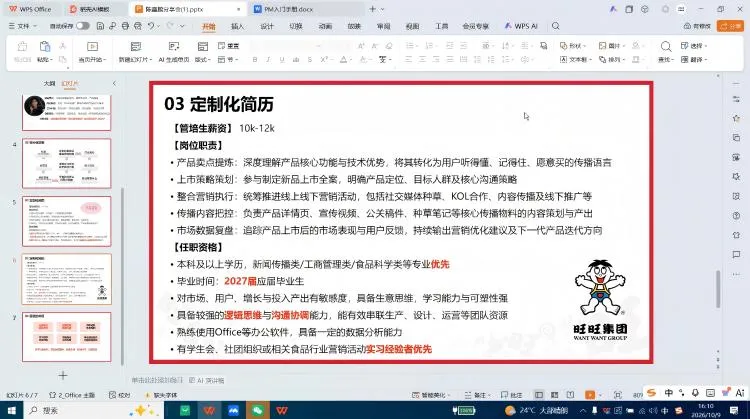Click fit-to-window icon in status bar

point(618,395)
